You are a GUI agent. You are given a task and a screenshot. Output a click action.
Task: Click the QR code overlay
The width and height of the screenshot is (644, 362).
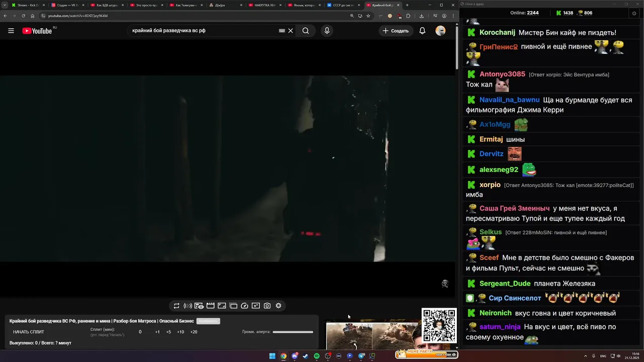pos(439,325)
